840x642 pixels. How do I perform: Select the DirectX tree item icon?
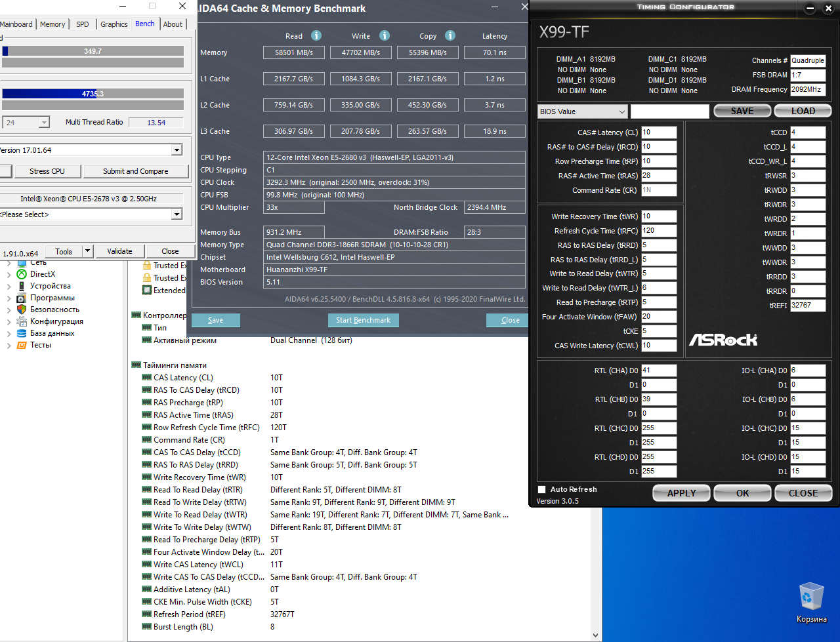pyautogui.click(x=22, y=274)
